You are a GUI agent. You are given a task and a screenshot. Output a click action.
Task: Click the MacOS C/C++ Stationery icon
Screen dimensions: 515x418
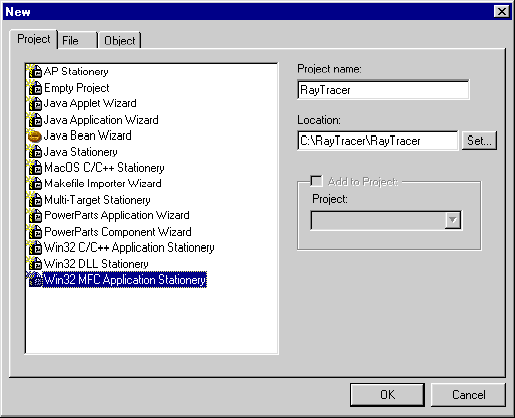34,168
